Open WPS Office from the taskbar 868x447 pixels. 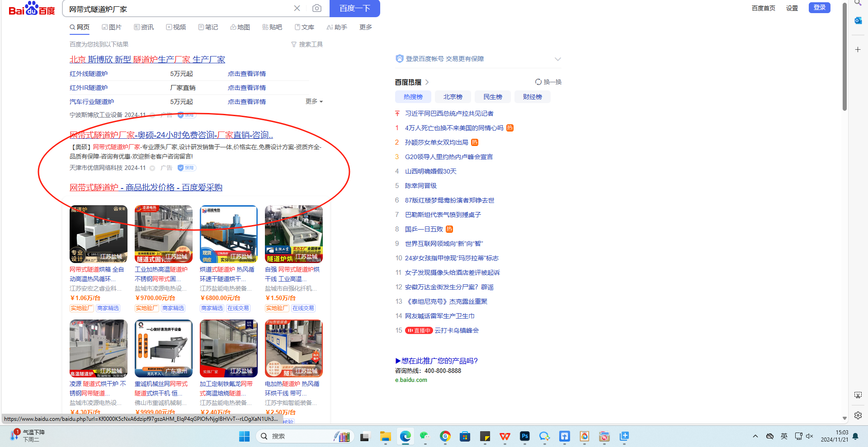click(505, 436)
